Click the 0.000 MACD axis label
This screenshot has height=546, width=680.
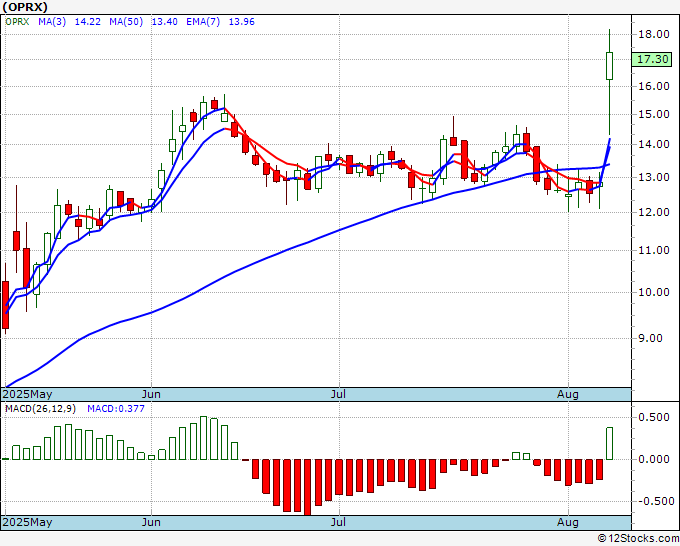[x=654, y=459]
